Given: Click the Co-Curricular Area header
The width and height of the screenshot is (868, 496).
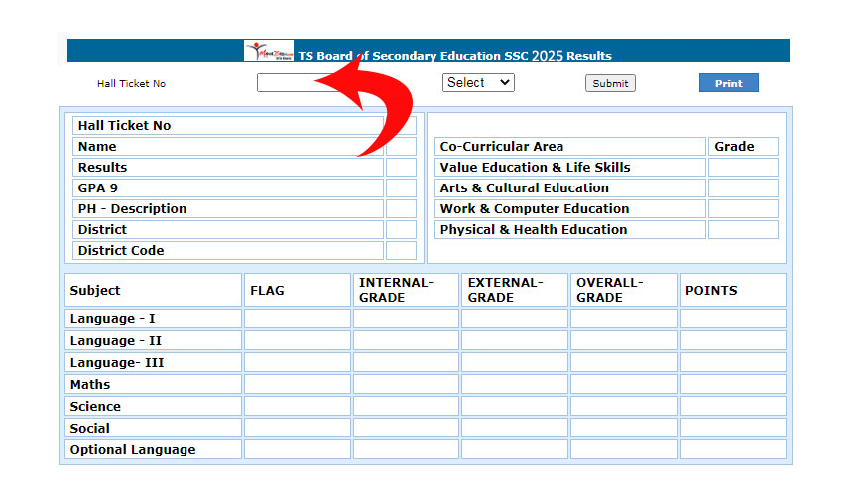Looking at the screenshot, I should [570, 147].
